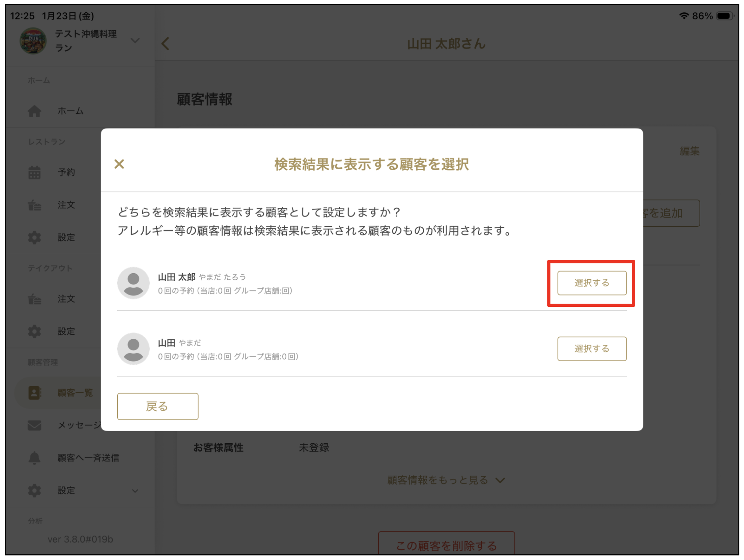Click the restaurant 注文 order icon
The image size is (744, 560).
coord(34,205)
